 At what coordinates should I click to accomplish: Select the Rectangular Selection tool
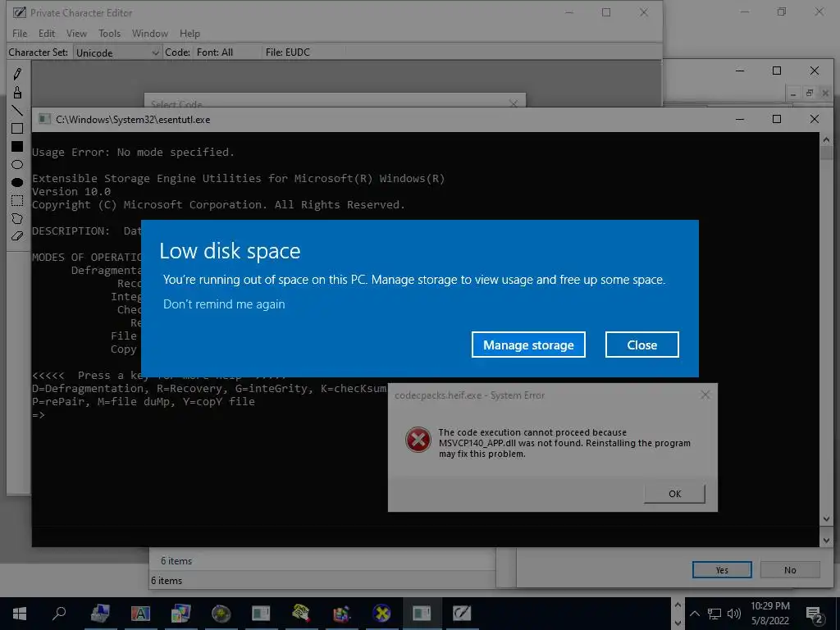[17, 201]
